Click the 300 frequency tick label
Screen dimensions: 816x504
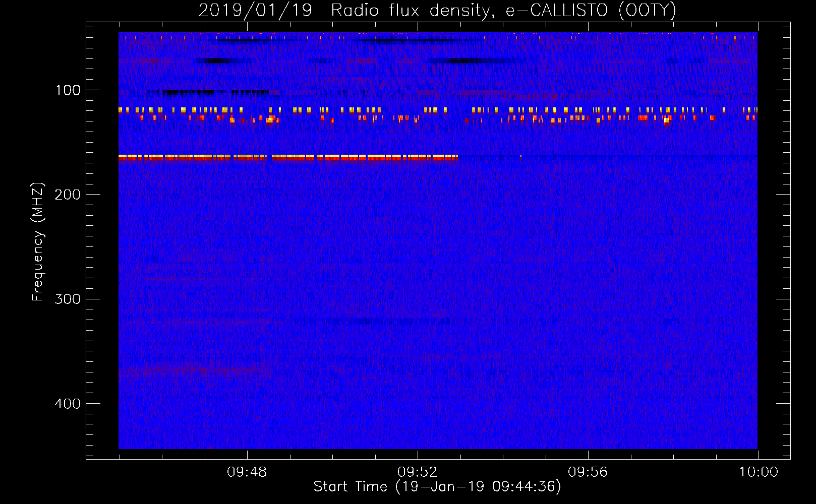68,299
